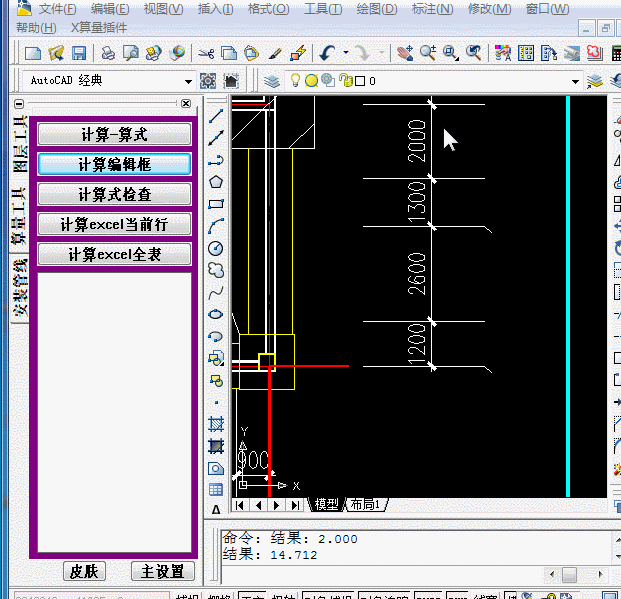Screen dimensions: 621x599
Task: Click the workspace settings gear icon
Action: [208, 81]
